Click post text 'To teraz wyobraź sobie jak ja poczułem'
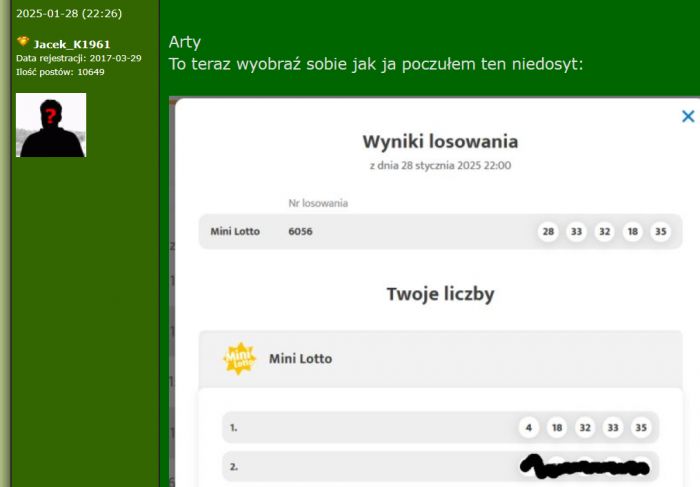This screenshot has height=487, width=700. click(322, 64)
